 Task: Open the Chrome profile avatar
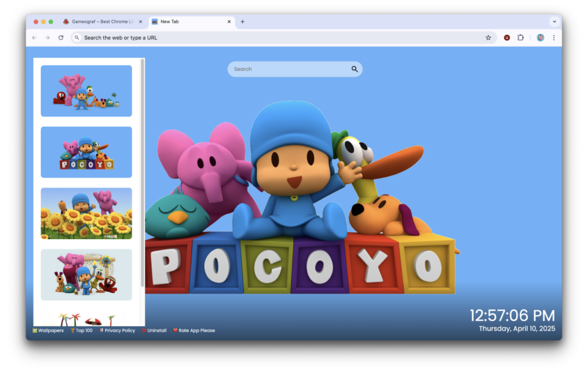pyautogui.click(x=540, y=37)
